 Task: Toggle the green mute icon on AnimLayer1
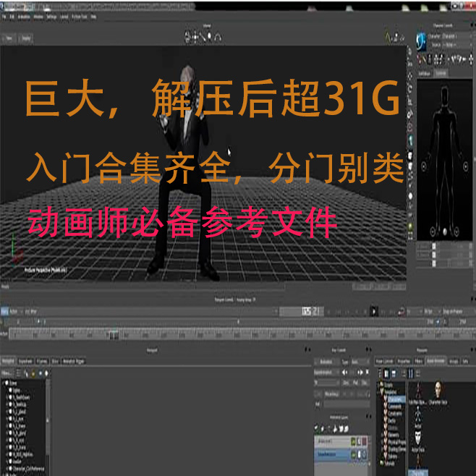click(x=354, y=441)
